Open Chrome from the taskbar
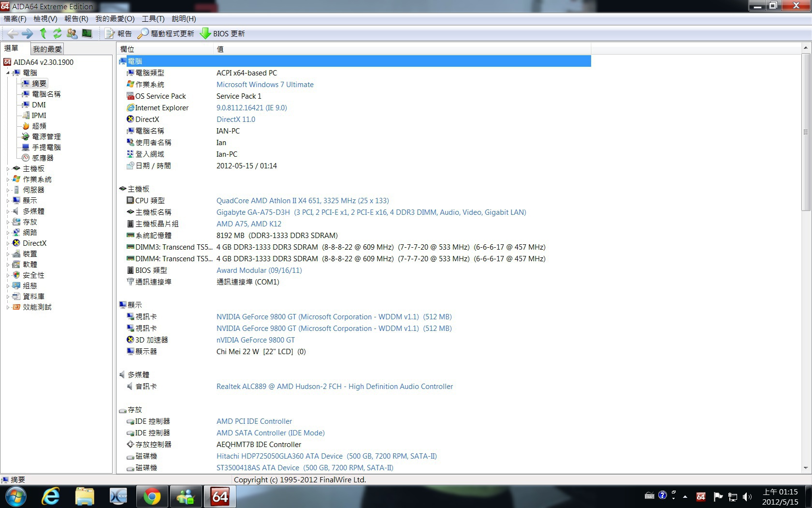812x508 pixels. [152, 496]
